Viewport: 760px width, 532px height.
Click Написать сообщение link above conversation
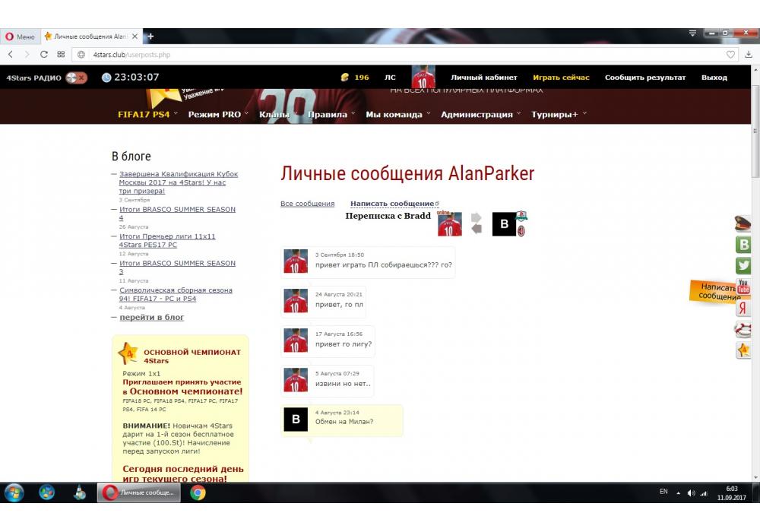click(394, 204)
